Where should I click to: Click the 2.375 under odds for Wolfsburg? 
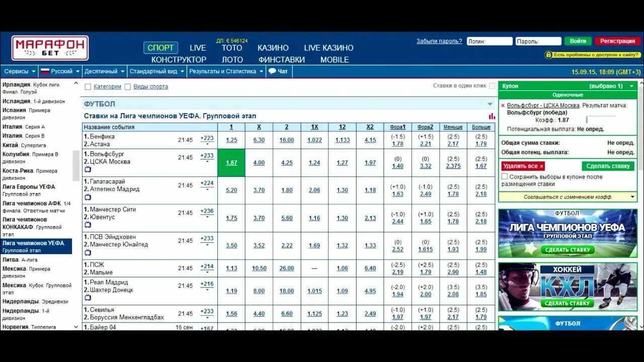[453, 166]
